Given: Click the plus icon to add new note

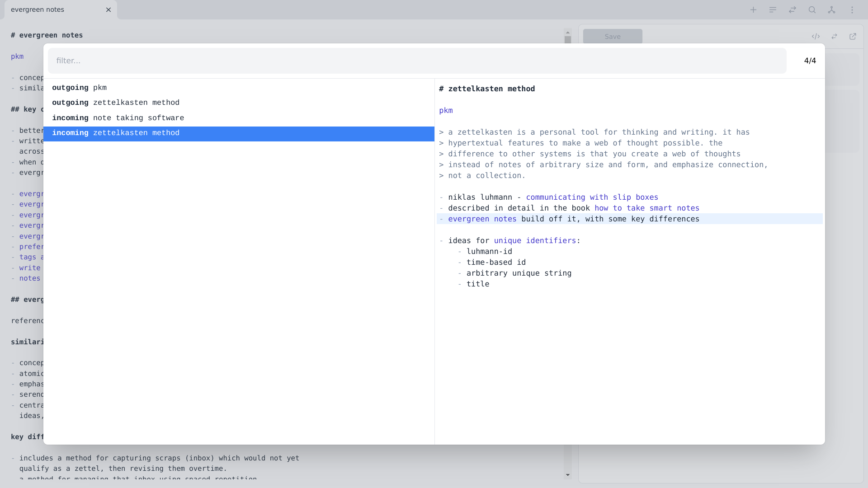Looking at the screenshot, I should (x=753, y=9).
